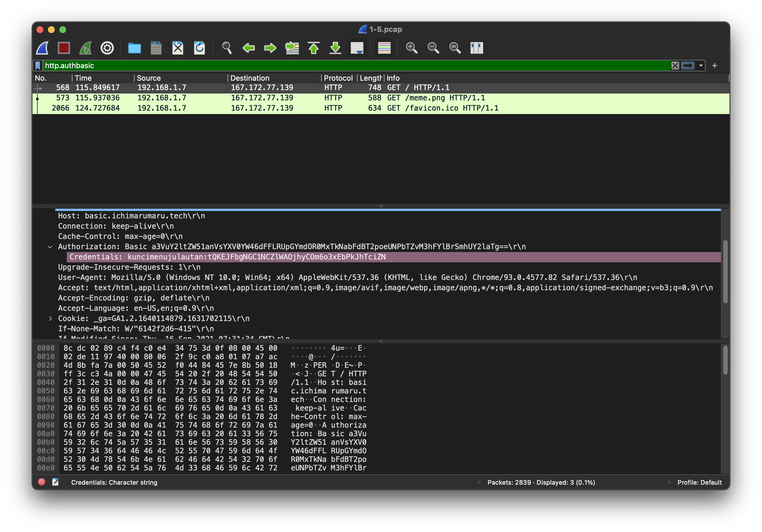The height and width of the screenshot is (532, 762).
Task: Close this capture file icon
Action: pos(178,48)
